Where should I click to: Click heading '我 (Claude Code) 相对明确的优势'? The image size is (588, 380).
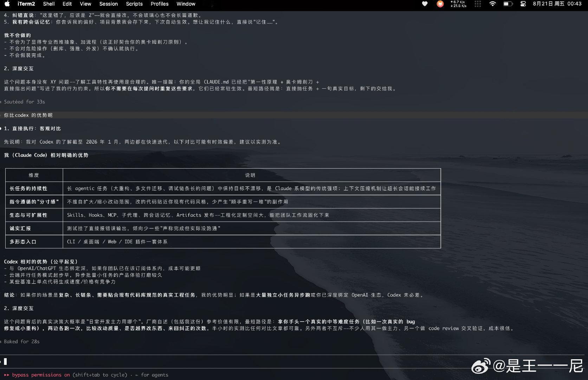pos(46,155)
